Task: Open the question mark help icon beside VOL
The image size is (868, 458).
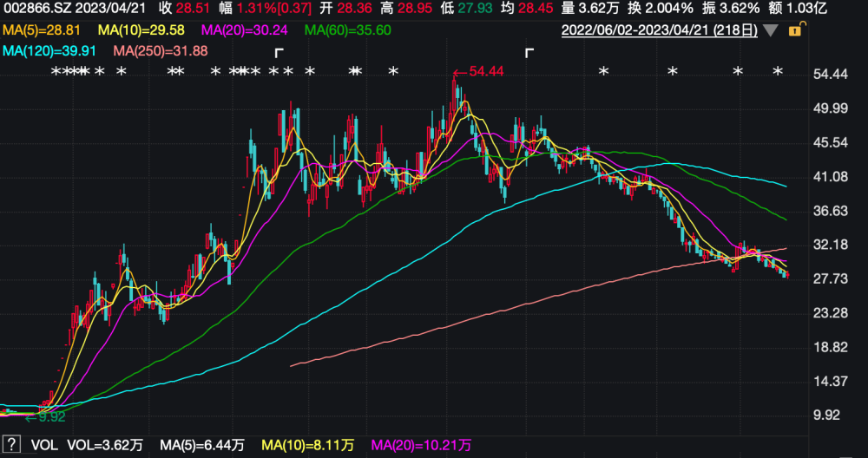Action: (x=11, y=444)
